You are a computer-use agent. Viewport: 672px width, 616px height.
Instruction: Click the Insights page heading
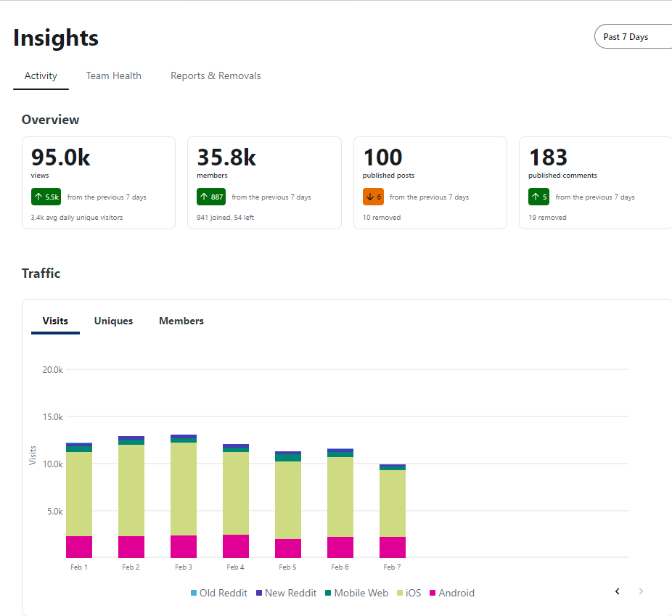[56, 38]
